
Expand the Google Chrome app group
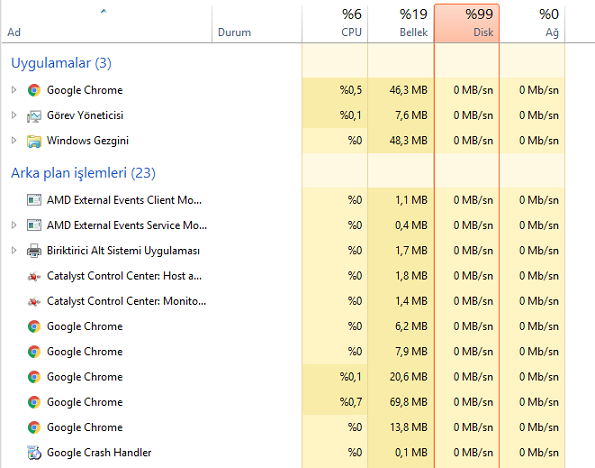pyautogui.click(x=14, y=90)
